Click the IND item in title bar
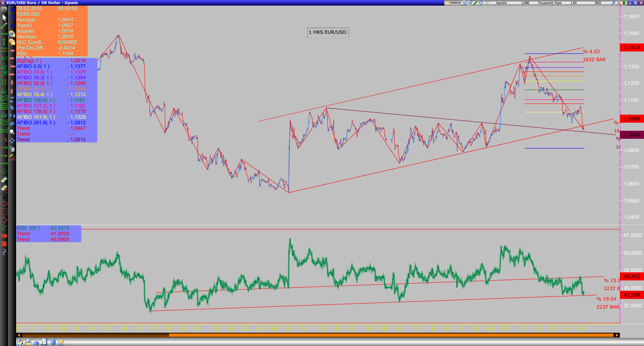 (598, 3)
